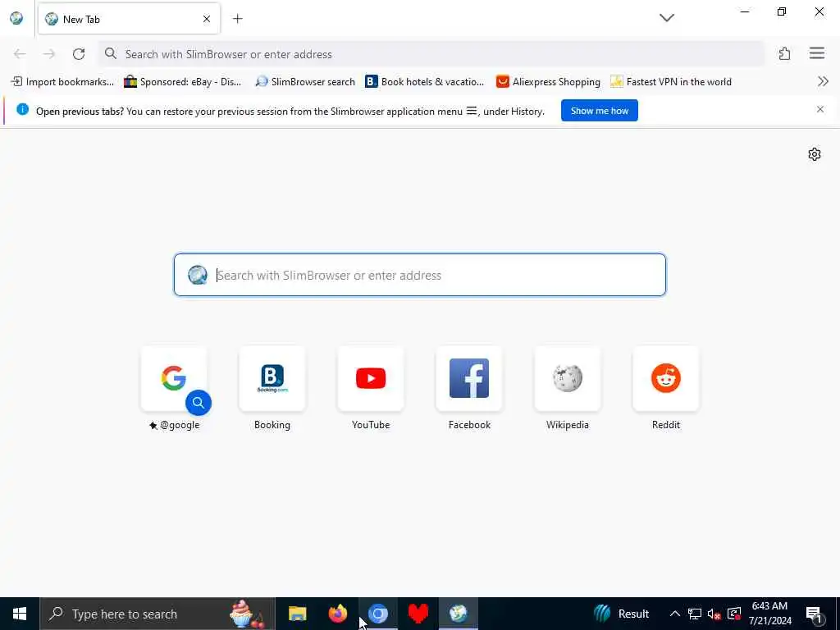
Task: Open the Aliexpress Shopping bookmark
Action: point(548,81)
